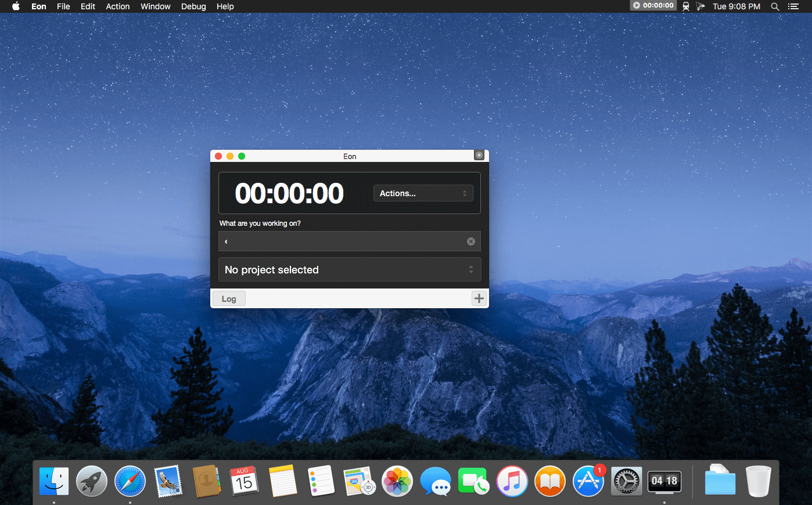Open the Eon clock app in Dock
This screenshot has height=505, width=812.
pyautogui.click(x=664, y=481)
